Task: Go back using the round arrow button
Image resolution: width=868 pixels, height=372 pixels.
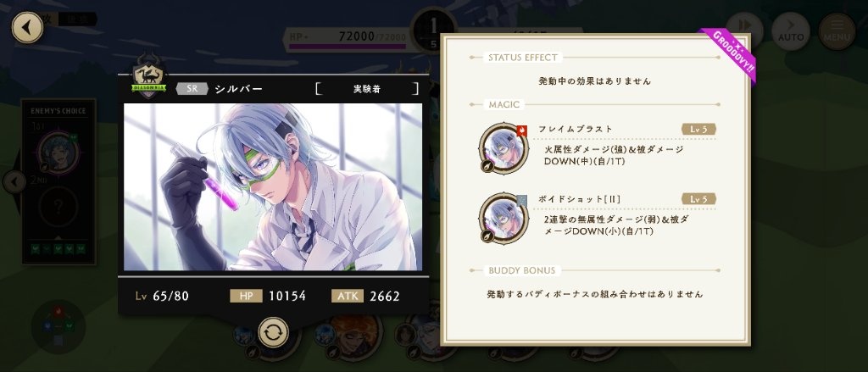Action: click(27, 27)
